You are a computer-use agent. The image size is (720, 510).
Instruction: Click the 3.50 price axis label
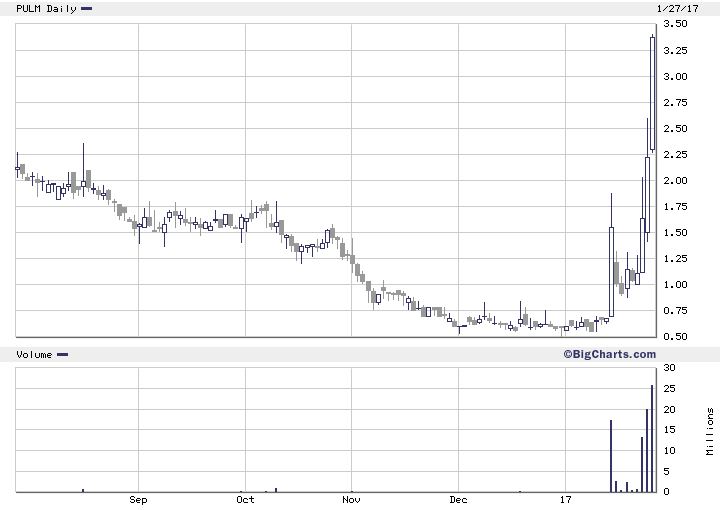coord(675,24)
